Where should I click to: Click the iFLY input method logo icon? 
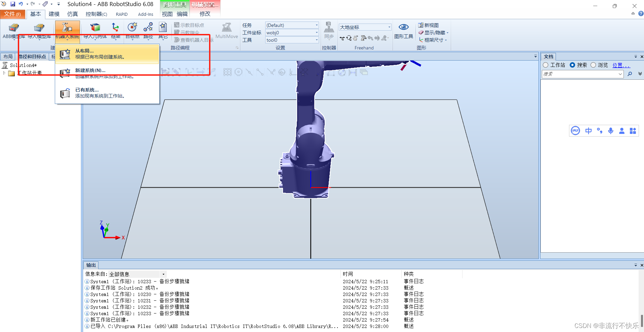point(575,131)
